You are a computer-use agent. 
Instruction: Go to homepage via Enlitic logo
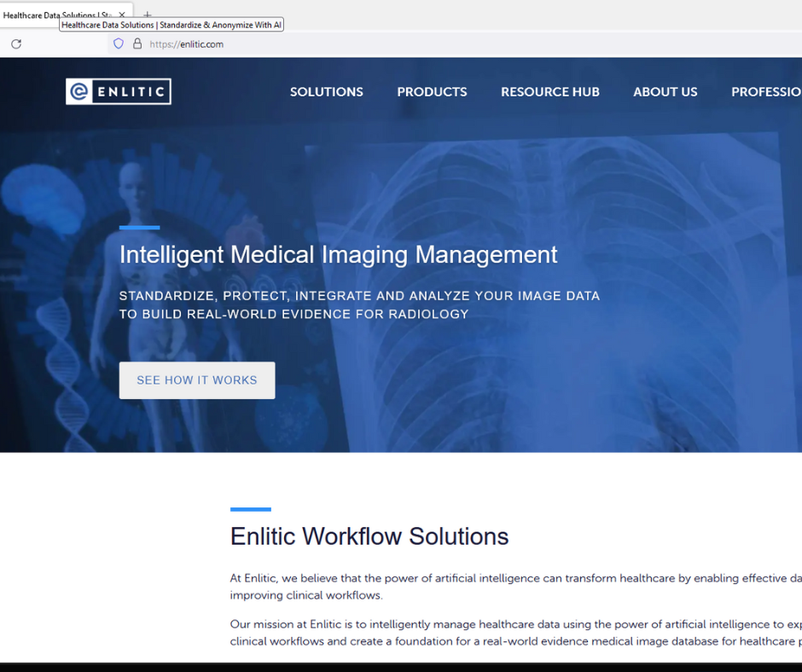tap(119, 91)
